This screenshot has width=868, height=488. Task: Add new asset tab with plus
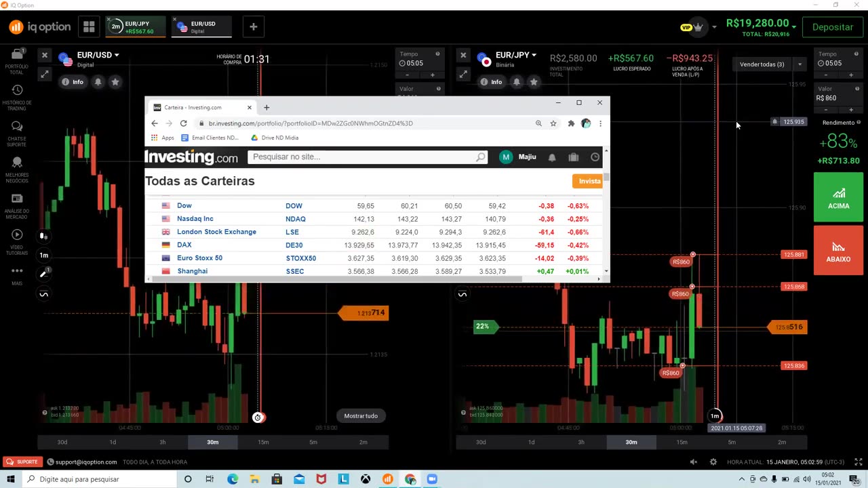pos(254,27)
